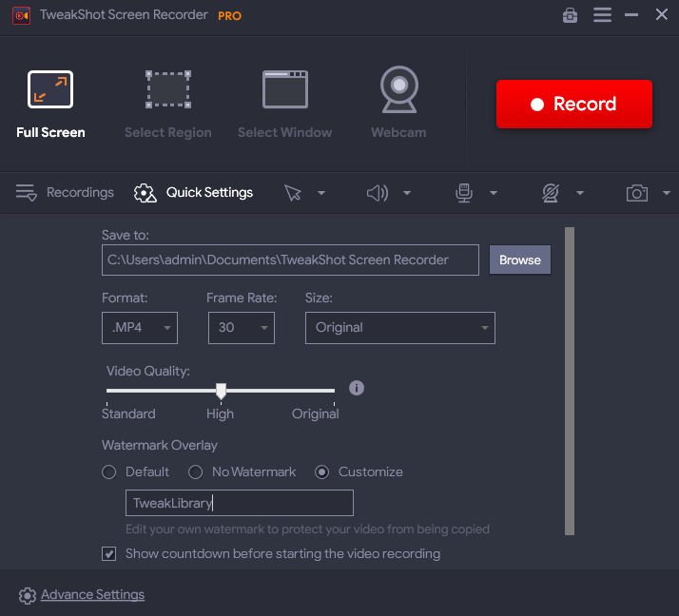
Task: Open the Frame Rate dropdown showing 30
Action: (x=242, y=328)
